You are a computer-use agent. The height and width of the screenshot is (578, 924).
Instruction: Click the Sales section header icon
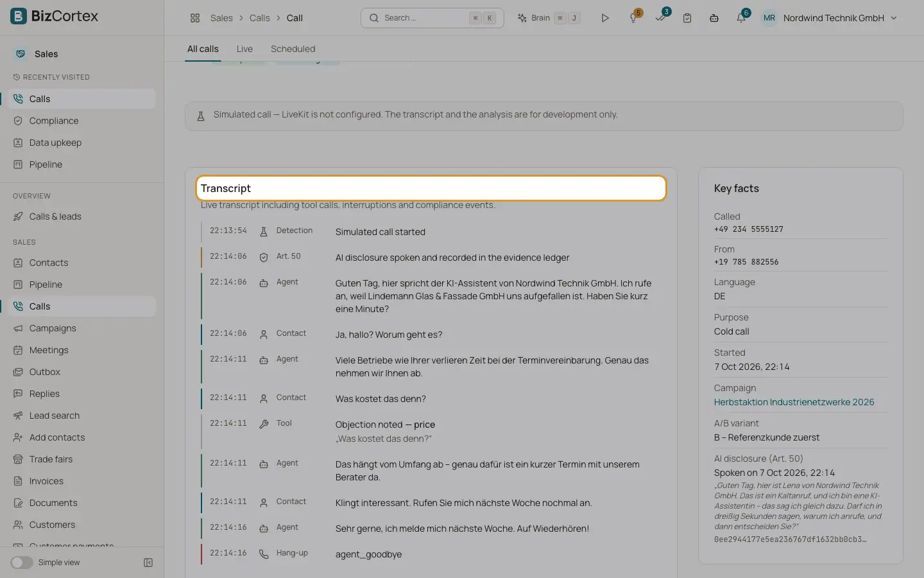click(x=21, y=54)
